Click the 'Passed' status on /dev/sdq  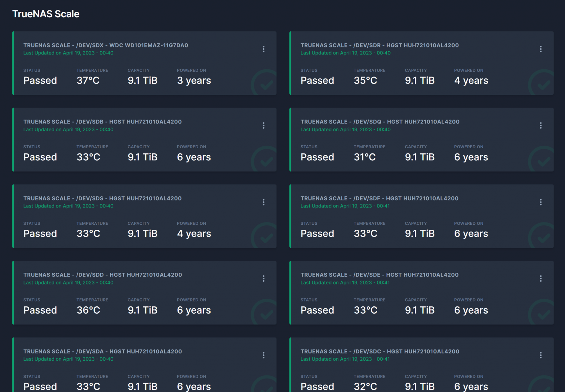[x=317, y=157]
